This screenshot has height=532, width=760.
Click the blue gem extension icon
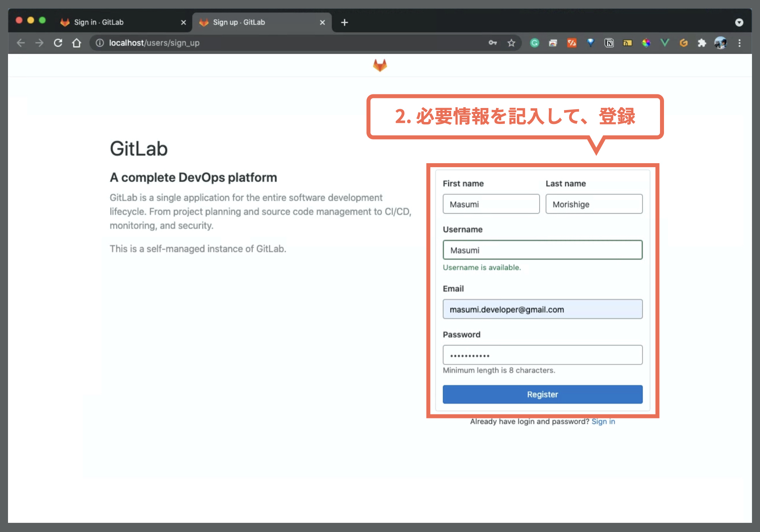click(x=590, y=43)
